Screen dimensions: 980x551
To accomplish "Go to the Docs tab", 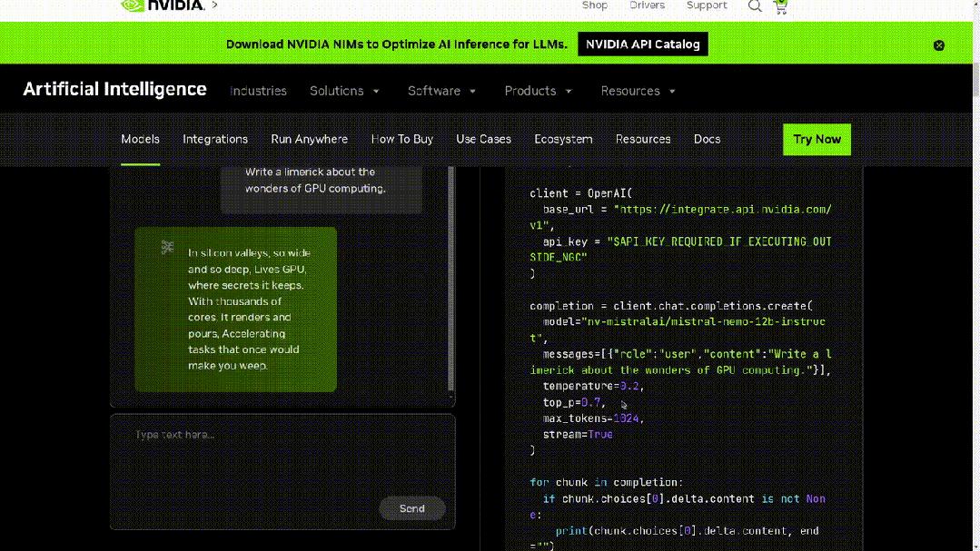I will point(707,139).
